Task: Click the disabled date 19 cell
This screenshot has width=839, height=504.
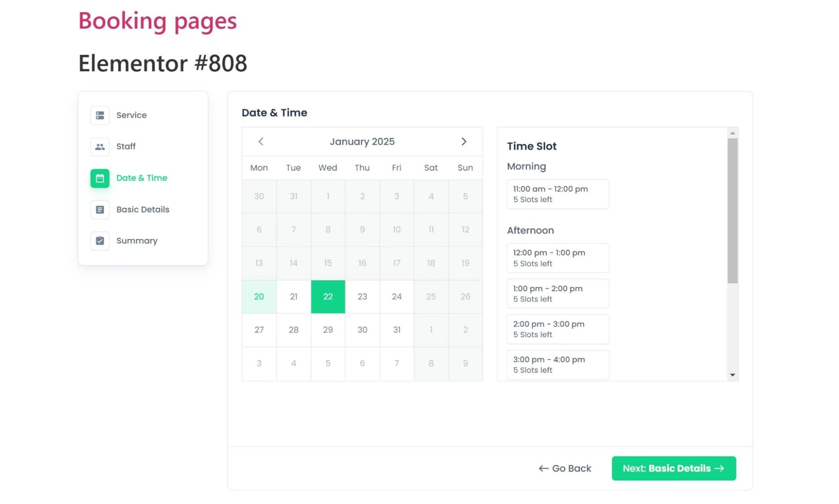Action: click(465, 263)
